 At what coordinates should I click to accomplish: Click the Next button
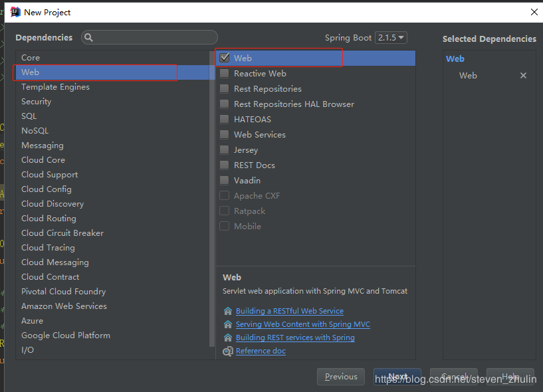coord(397,376)
